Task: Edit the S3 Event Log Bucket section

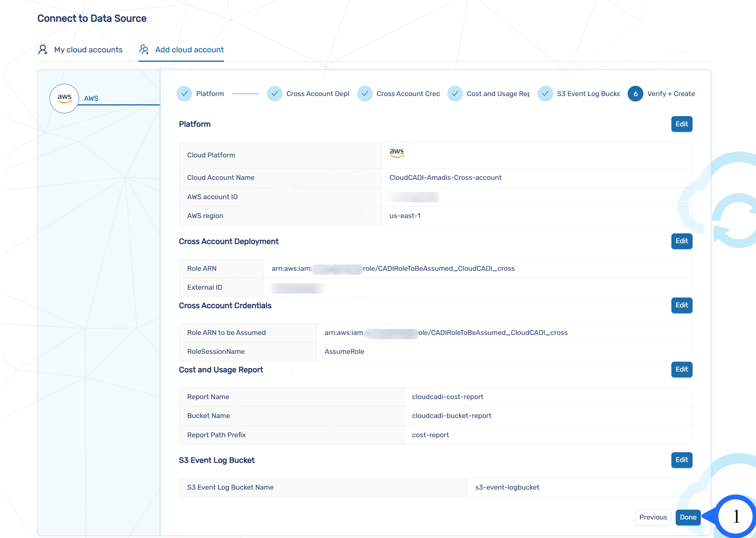Action: 682,460
